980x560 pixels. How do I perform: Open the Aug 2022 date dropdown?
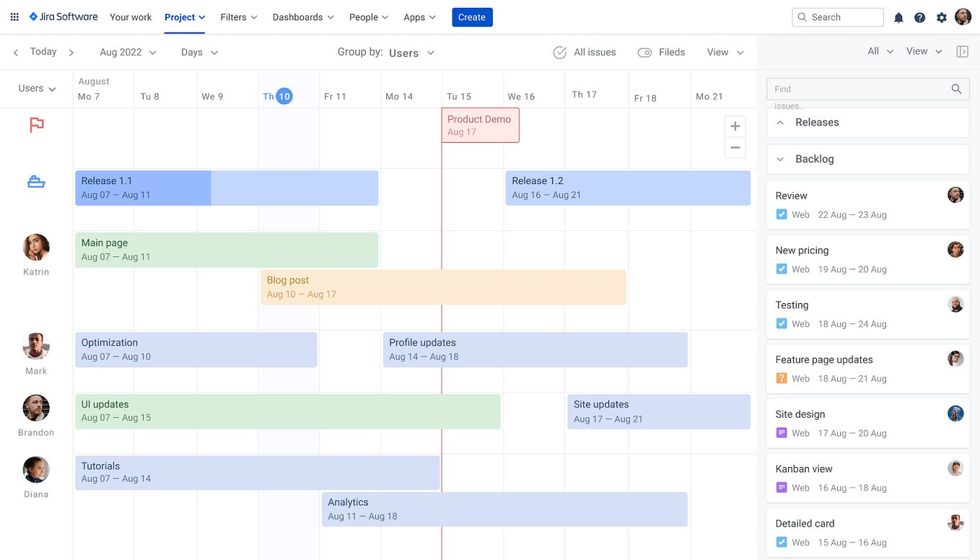(x=128, y=51)
